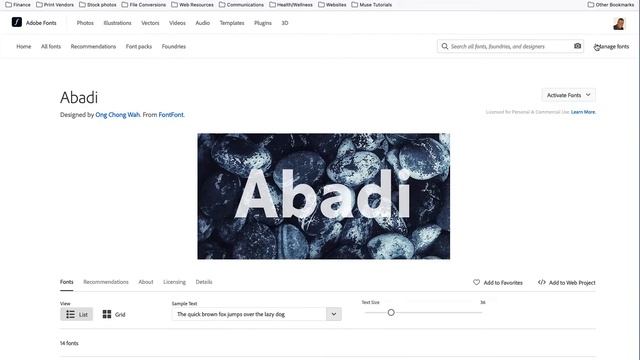Select the Fonts tab

pos(67,282)
